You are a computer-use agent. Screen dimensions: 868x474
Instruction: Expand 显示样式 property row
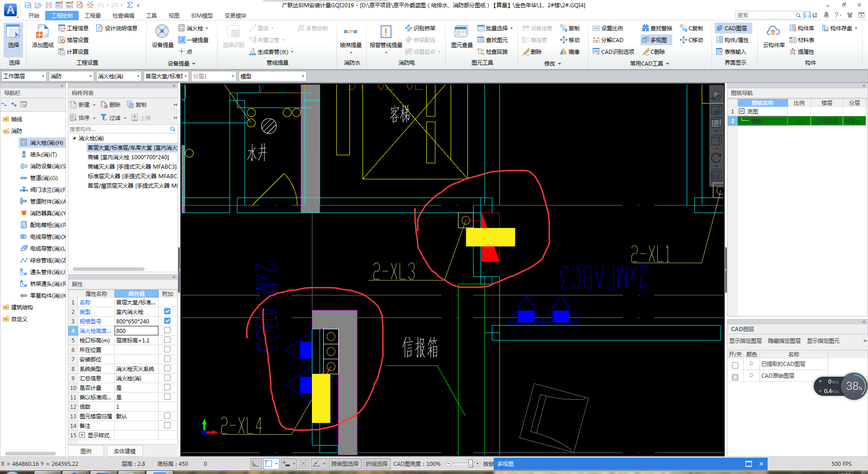coord(82,435)
